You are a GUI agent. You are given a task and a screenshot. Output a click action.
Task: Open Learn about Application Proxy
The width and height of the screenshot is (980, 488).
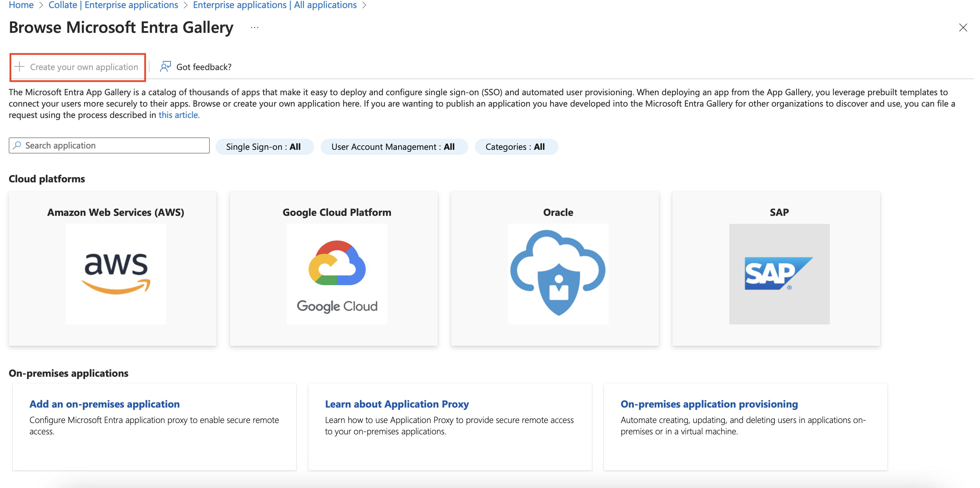tap(397, 404)
